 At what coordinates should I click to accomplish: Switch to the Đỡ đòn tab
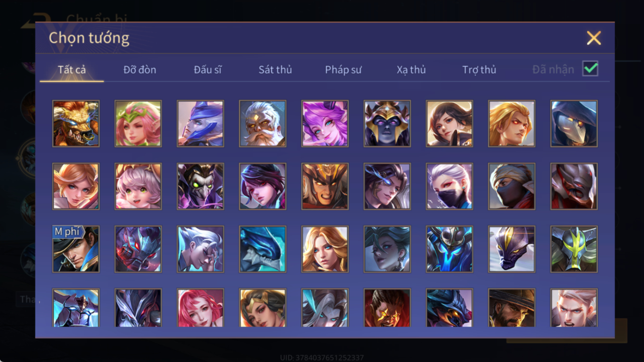tap(140, 70)
